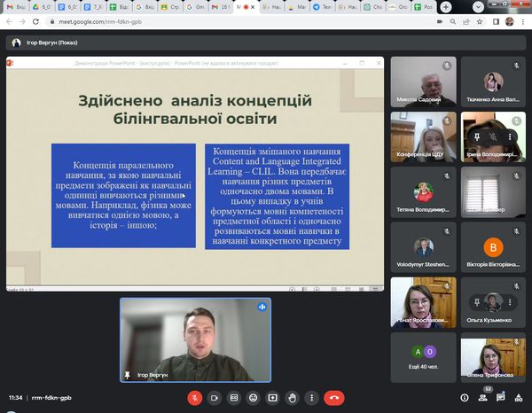Open the emoji reactions picker
Screen dimensions: 532x413
point(254,398)
